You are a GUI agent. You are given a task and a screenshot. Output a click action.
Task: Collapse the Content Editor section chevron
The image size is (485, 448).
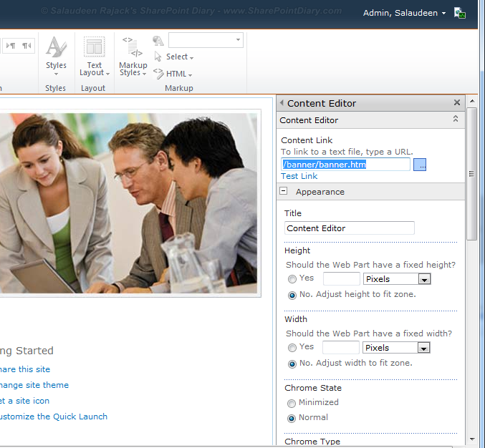pos(456,119)
